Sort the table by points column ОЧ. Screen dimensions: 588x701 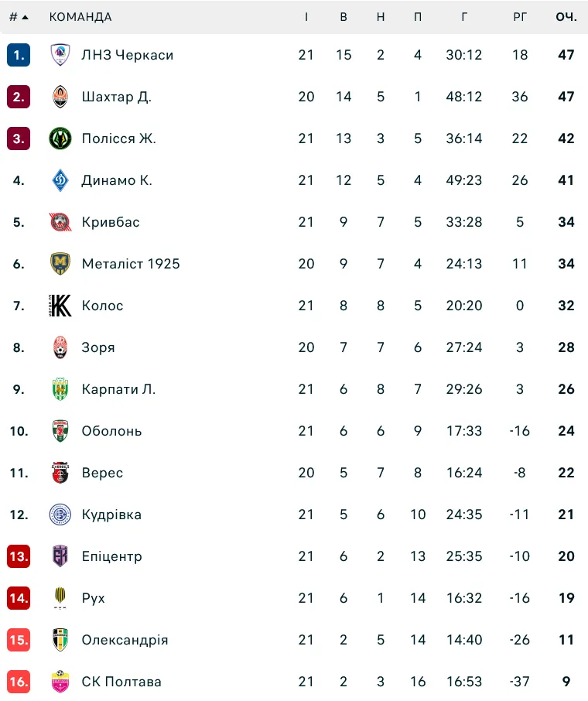(x=565, y=16)
